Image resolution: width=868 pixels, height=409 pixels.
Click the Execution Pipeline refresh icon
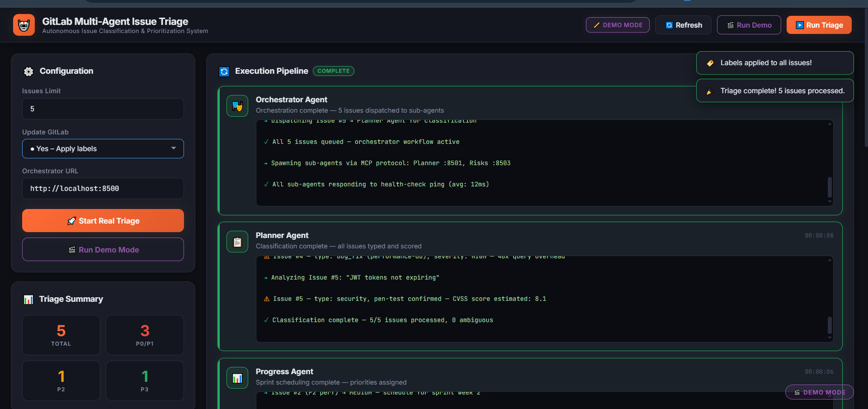coord(224,71)
